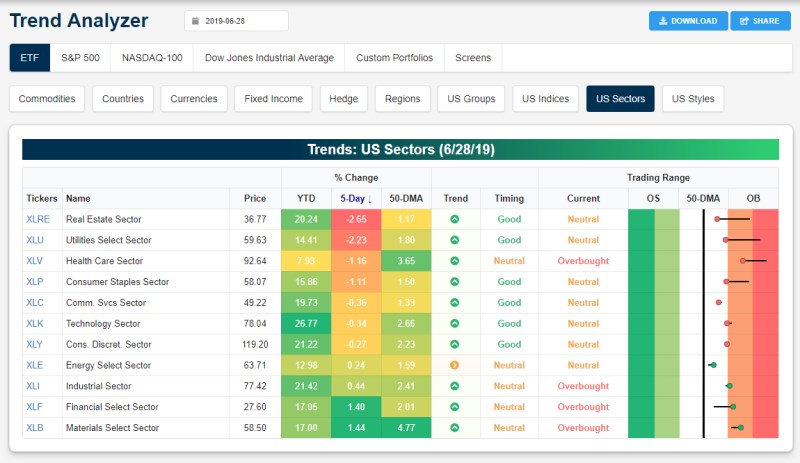Click the XLK uptrend arrow icon
Viewport: 800px width, 463px height.
pos(455,323)
